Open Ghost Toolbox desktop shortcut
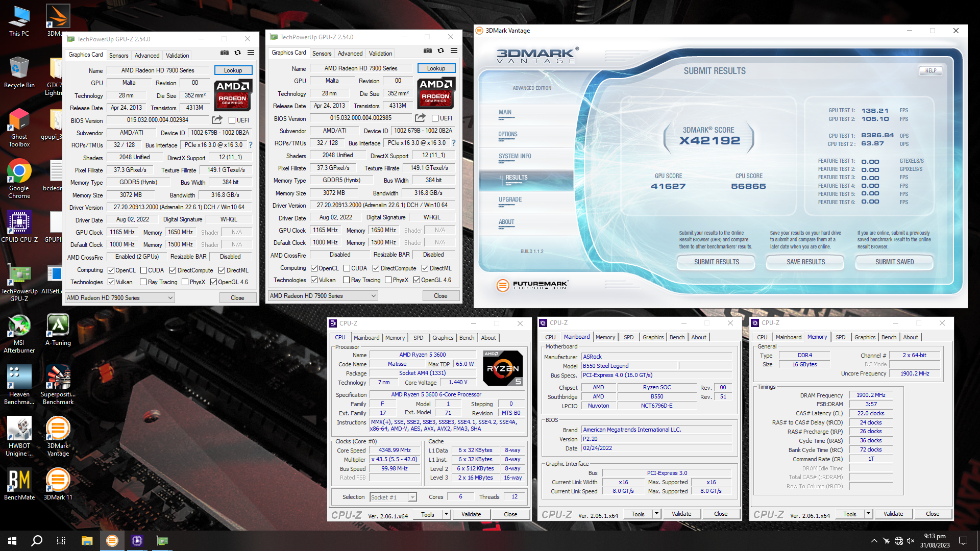The height and width of the screenshot is (551, 980). pyautogui.click(x=19, y=128)
